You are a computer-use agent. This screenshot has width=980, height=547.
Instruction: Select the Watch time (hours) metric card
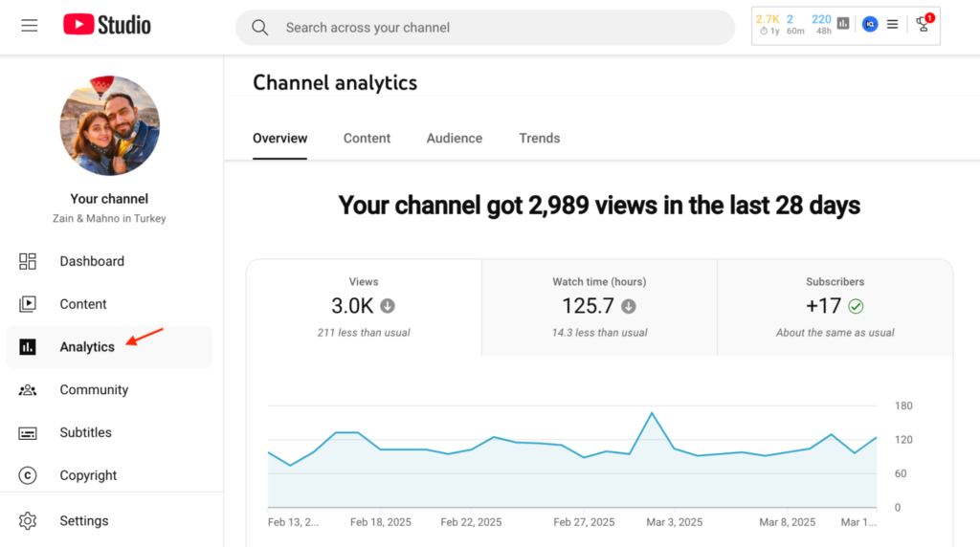click(x=599, y=307)
